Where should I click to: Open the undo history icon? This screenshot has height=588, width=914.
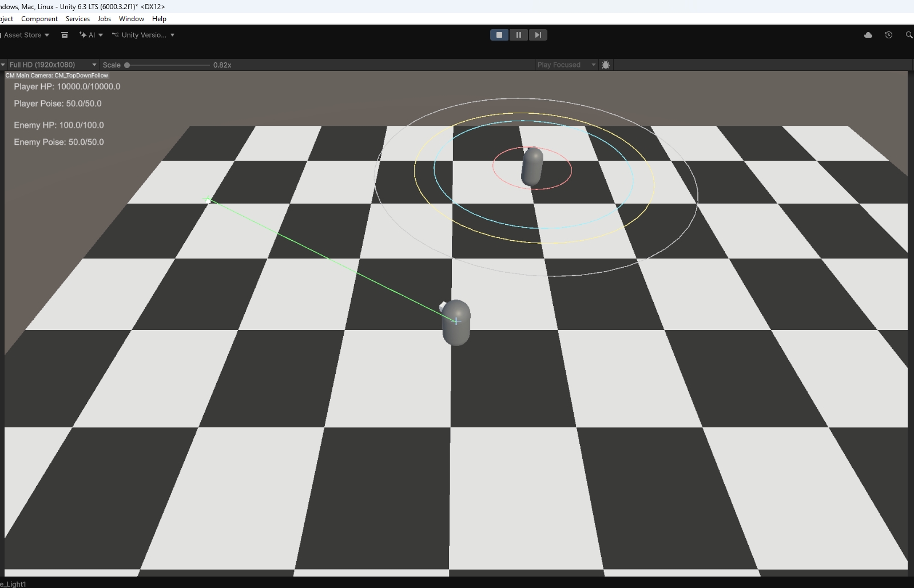888,35
